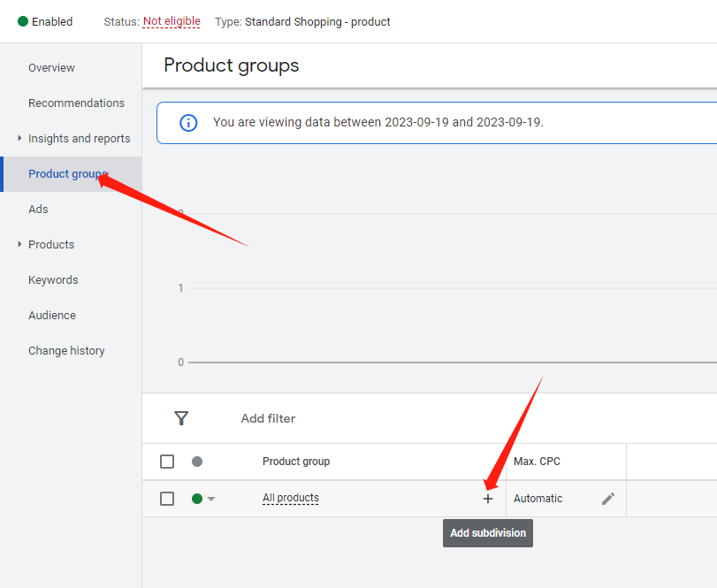Image resolution: width=717 pixels, height=588 pixels.
Task: Click Add filter field
Action: [x=268, y=418]
